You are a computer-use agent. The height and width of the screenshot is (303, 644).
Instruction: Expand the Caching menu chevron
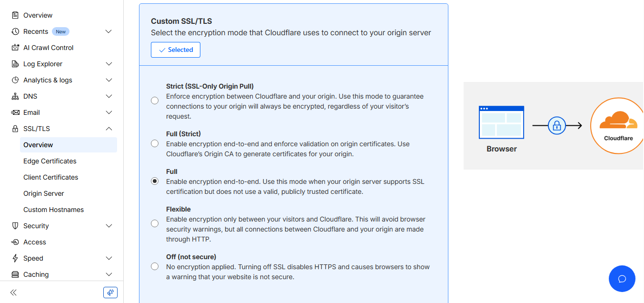[x=109, y=274]
